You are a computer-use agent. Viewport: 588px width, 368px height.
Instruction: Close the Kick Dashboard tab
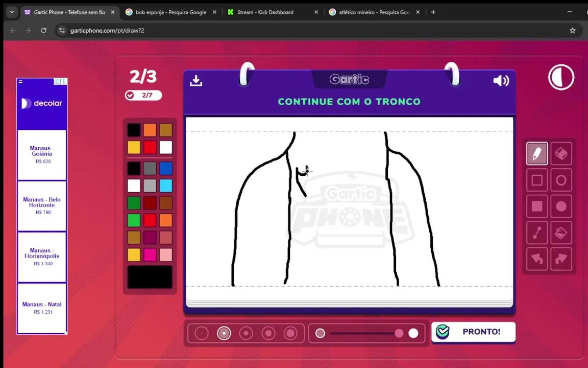point(316,12)
